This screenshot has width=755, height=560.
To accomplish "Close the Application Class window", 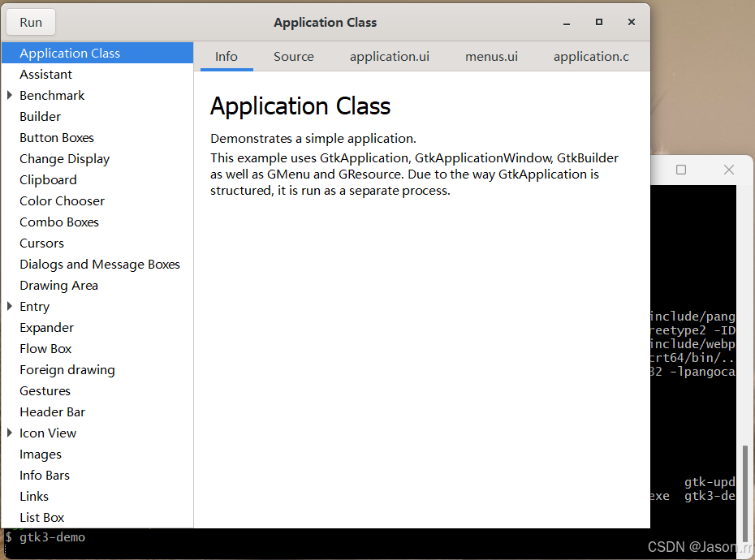I will [632, 22].
